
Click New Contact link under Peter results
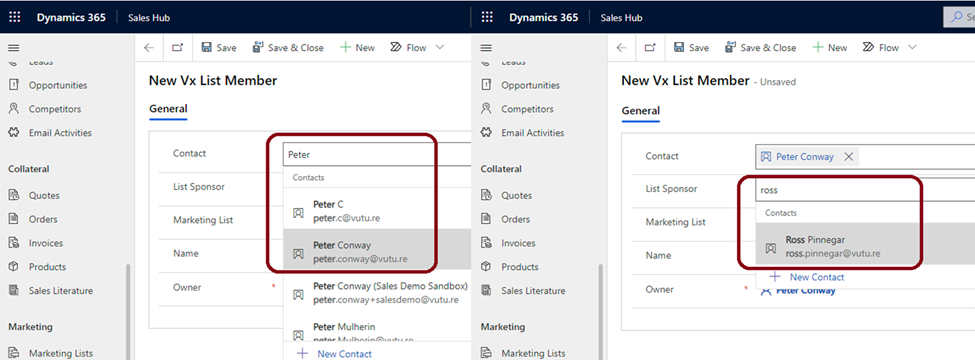click(335, 354)
